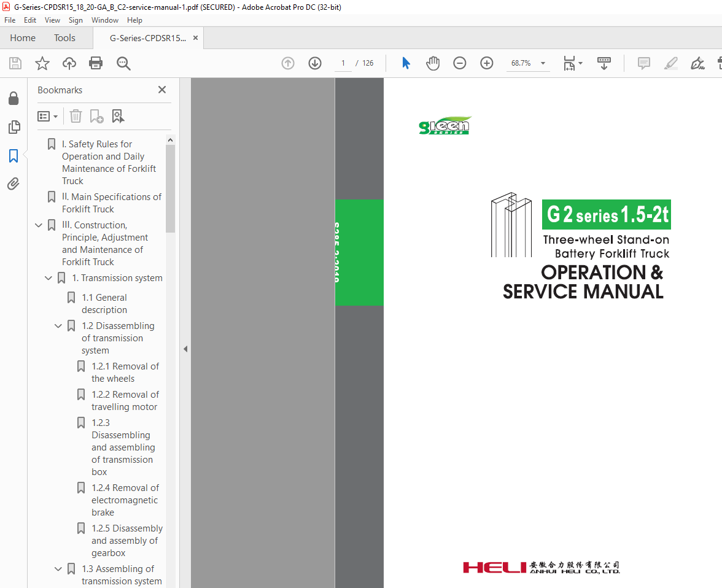Select the 1. Transmission system bookmark text
The width and height of the screenshot is (722, 588).
pos(117,278)
